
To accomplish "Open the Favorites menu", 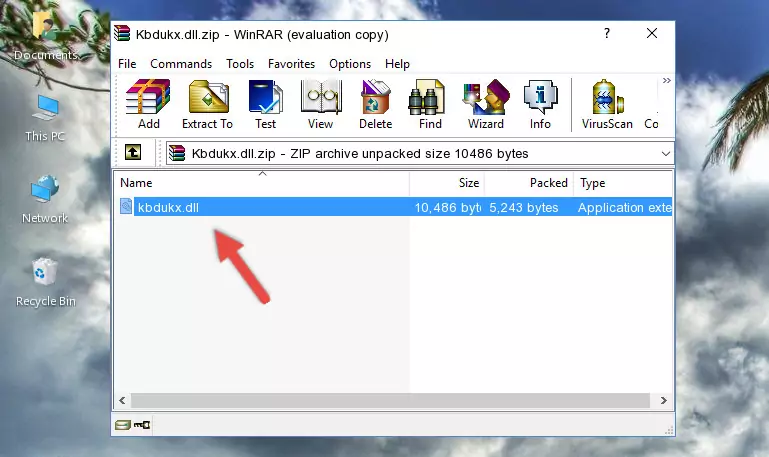I will [291, 64].
